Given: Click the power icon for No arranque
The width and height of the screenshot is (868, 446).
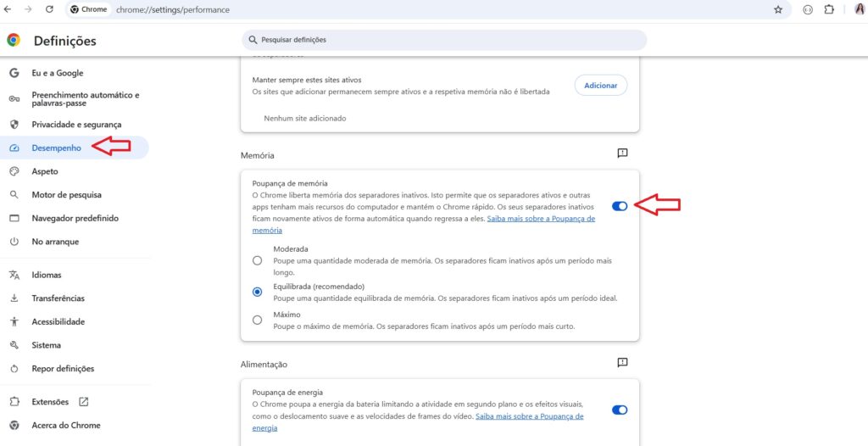Looking at the screenshot, I should pos(14,242).
